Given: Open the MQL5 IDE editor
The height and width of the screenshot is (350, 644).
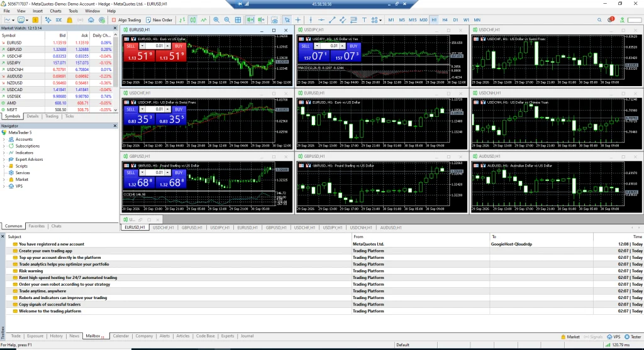Looking at the screenshot, I should tap(58, 19).
